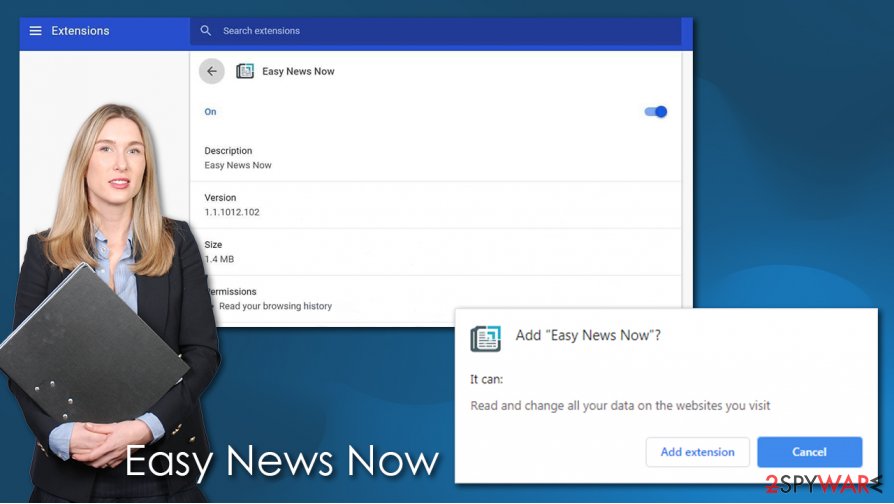Click the On status label
Image resolution: width=894 pixels, height=504 pixels.
click(x=210, y=112)
